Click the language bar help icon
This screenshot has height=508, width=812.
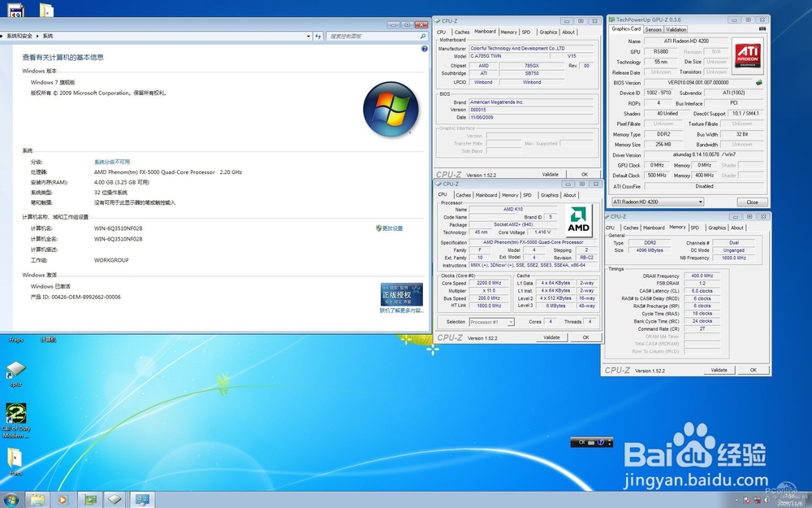(601, 442)
